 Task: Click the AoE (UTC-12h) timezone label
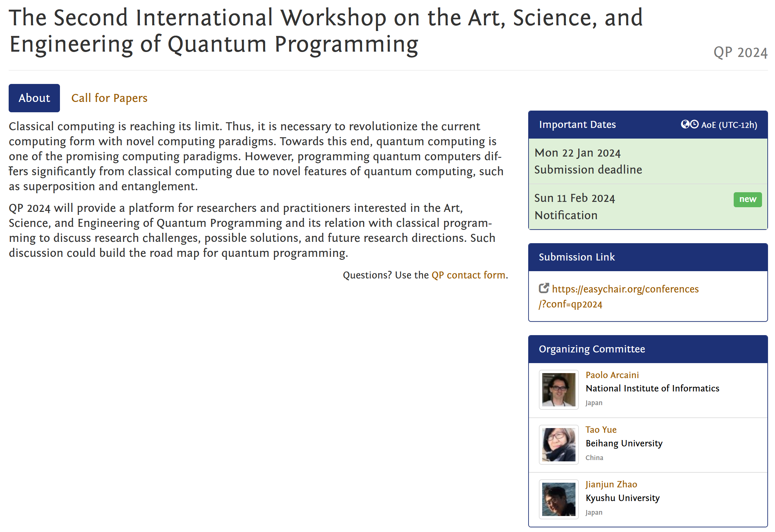[x=729, y=125]
